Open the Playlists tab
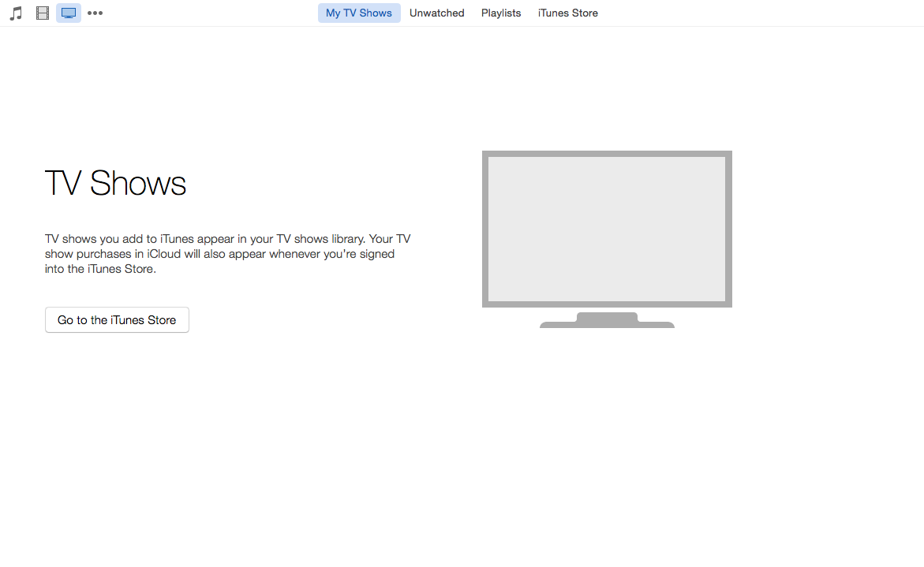The height and width of the screenshot is (567, 924). click(501, 13)
